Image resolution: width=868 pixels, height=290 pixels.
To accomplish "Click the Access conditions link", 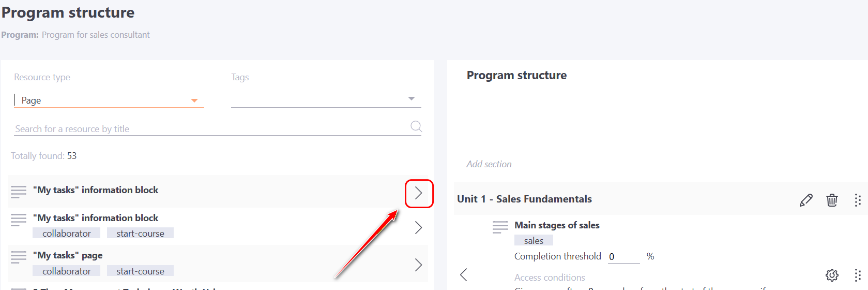I will 550,278.
